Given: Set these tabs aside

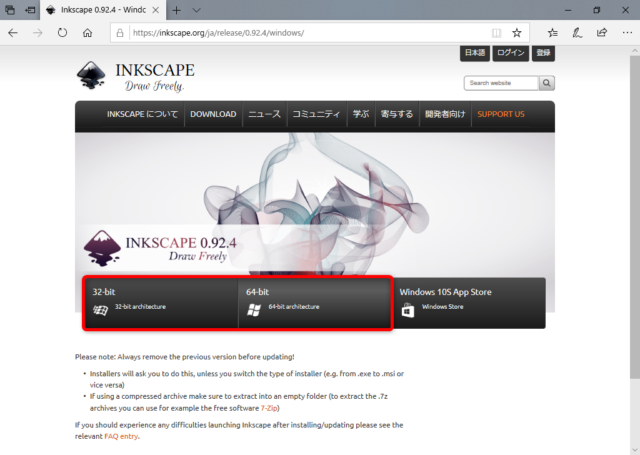Looking at the screenshot, I should click(x=30, y=10).
